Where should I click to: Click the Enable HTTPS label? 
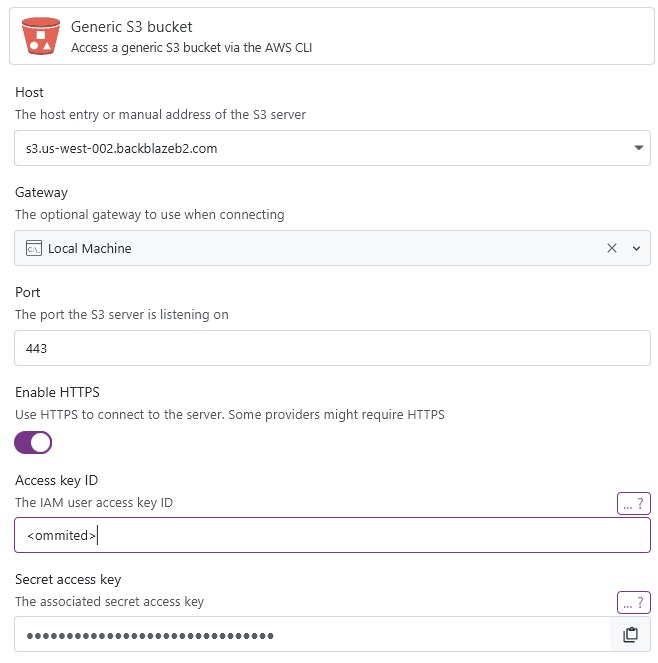57,393
